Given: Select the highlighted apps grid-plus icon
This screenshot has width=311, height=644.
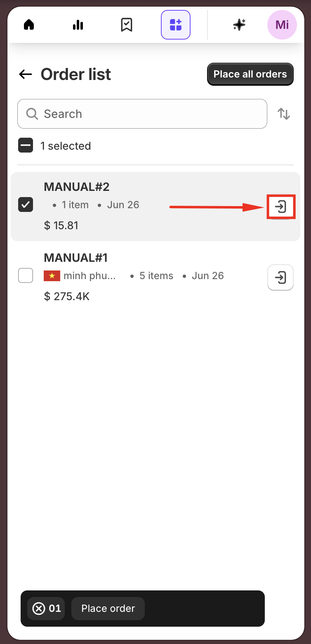Looking at the screenshot, I should tap(176, 25).
